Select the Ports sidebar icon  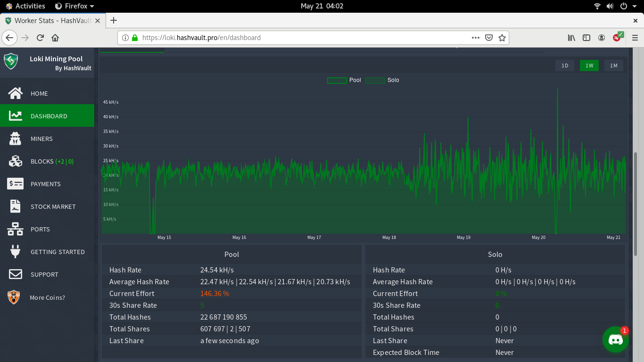(16, 229)
